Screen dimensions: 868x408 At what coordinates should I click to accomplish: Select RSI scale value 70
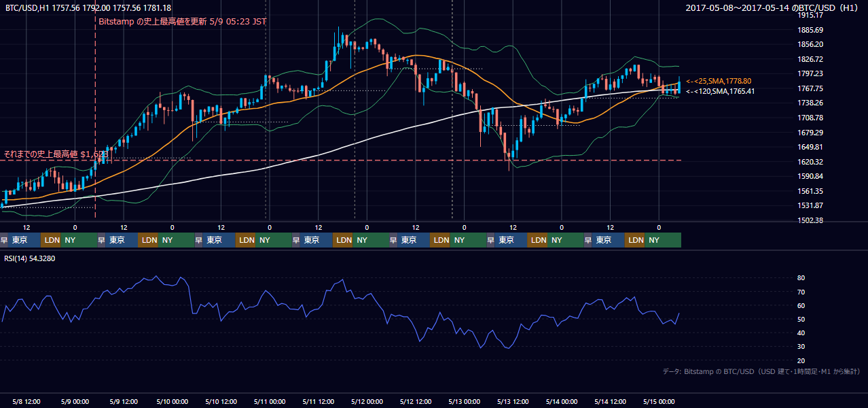tap(801, 292)
